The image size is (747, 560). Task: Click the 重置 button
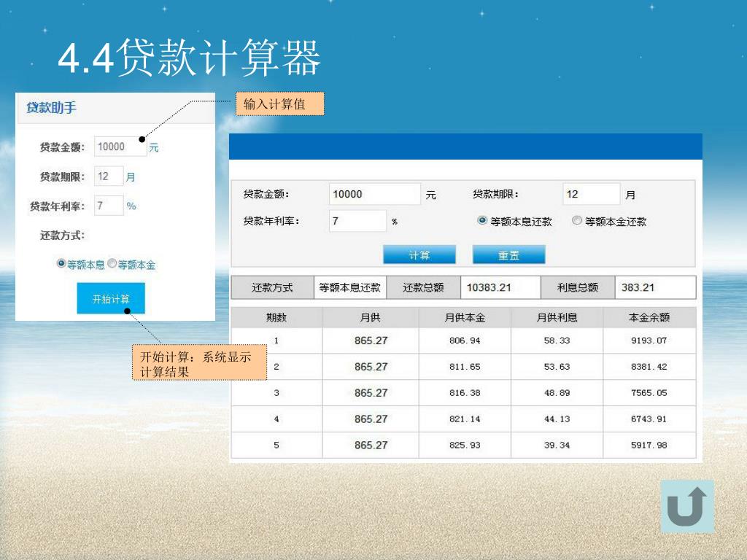(508, 254)
